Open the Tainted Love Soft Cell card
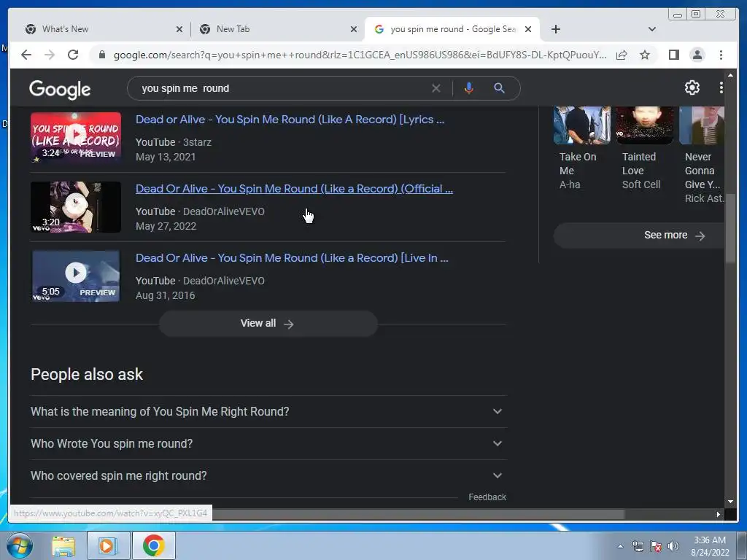The width and height of the screenshot is (747, 560). [644, 149]
